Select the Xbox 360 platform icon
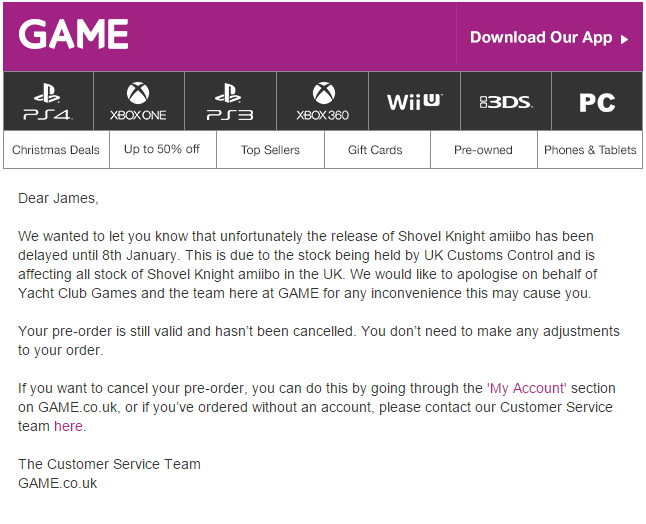This screenshot has height=524, width=646. pos(322,101)
